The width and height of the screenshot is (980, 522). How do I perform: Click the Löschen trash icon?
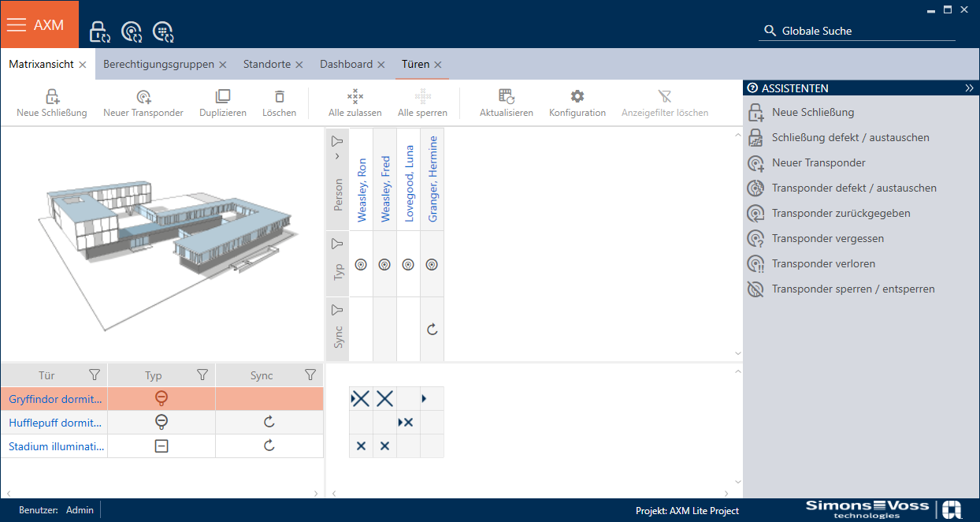(x=279, y=97)
